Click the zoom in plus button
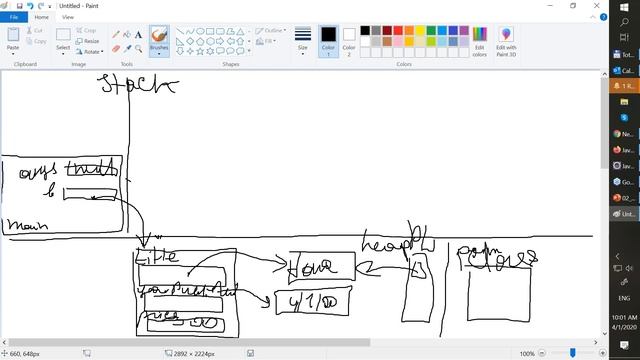The image size is (640, 360). (602, 353)
